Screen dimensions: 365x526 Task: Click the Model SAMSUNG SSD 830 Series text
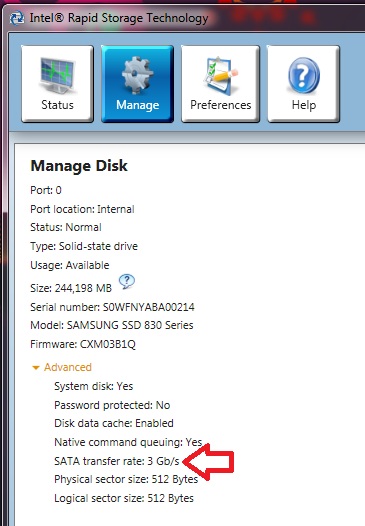pyautogui.click(x=112, y=325)
